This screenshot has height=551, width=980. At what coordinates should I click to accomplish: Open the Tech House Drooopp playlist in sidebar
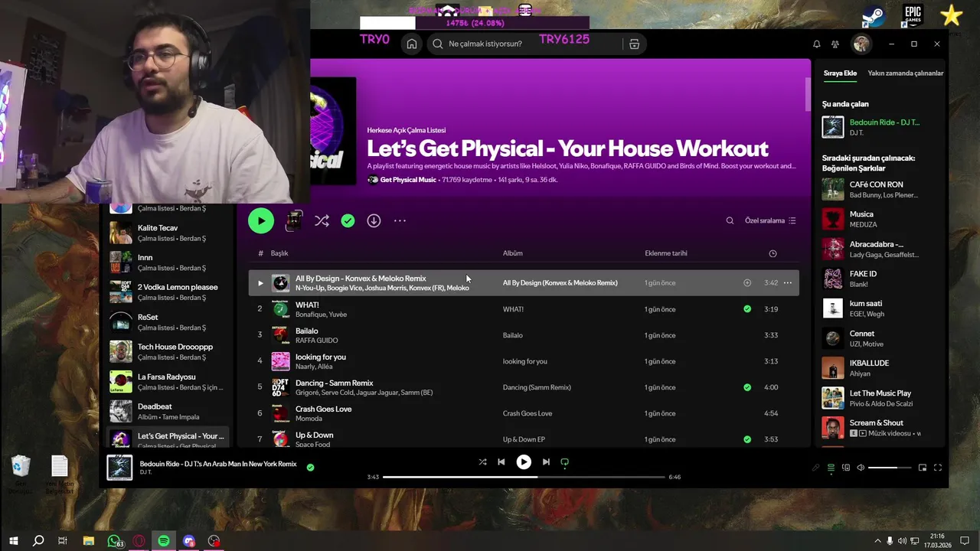click(168, 351)
